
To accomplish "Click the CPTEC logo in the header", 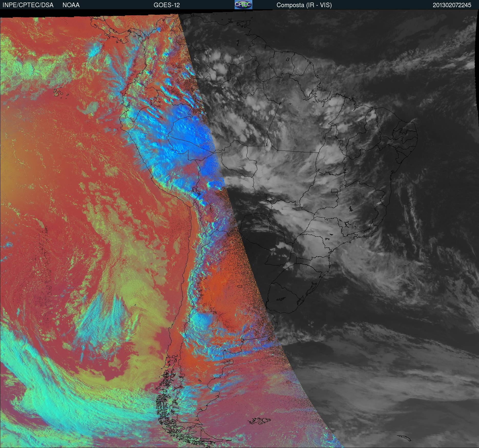I will (243, 5).
